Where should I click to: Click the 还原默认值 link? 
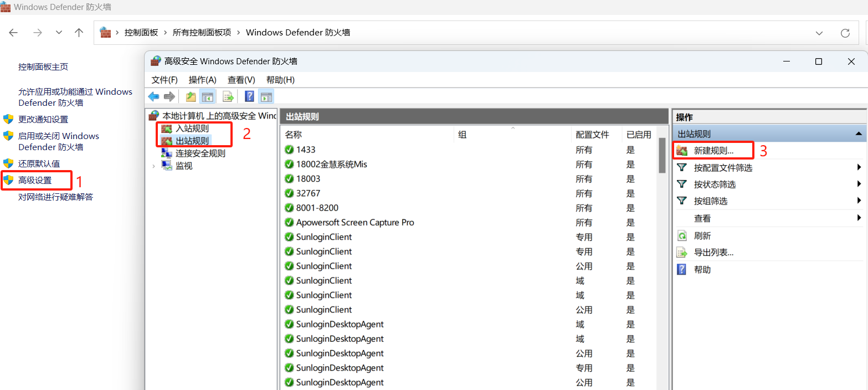[x=39, y=163]
